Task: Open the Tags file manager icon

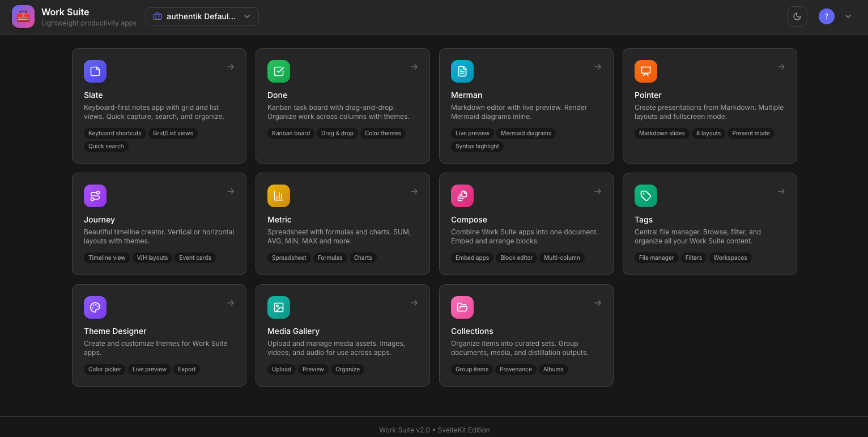Action: [646, 196]
